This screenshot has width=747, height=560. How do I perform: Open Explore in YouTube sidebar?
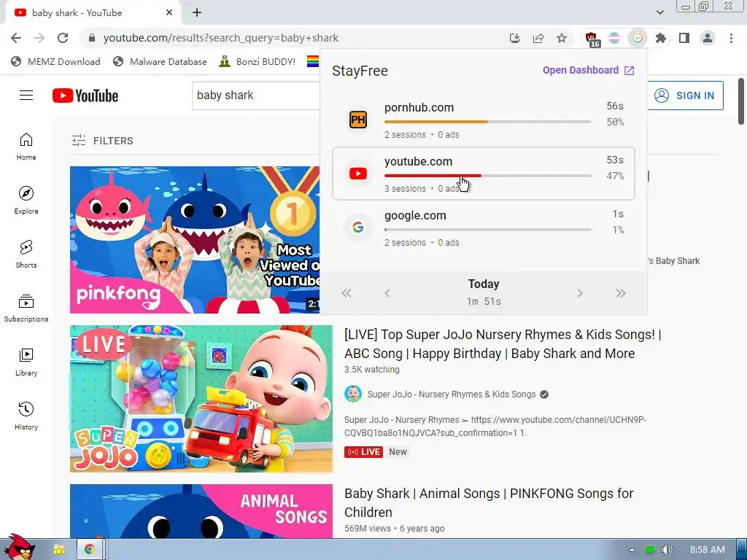click(26, 201)
